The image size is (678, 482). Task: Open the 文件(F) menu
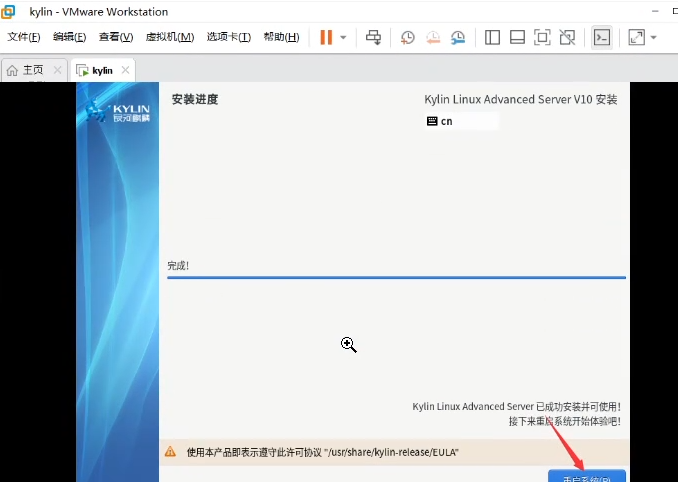24,37
